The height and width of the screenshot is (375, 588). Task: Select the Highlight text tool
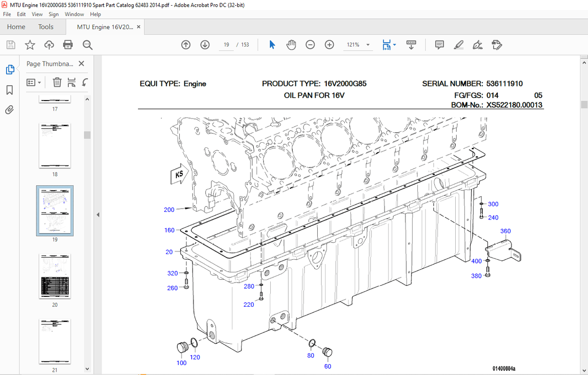[x=459, y=45]
